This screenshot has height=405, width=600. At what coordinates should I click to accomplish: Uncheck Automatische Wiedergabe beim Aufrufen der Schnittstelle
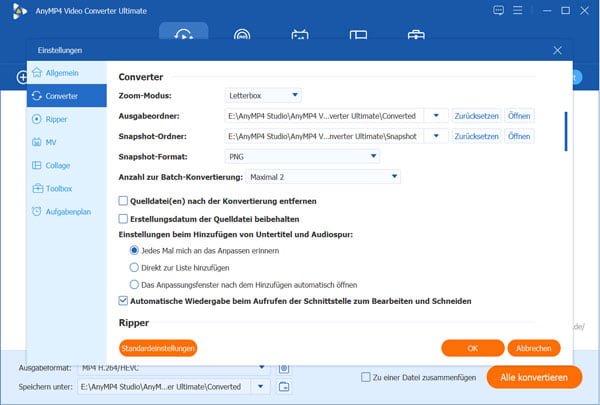click(x=123, y=301)
